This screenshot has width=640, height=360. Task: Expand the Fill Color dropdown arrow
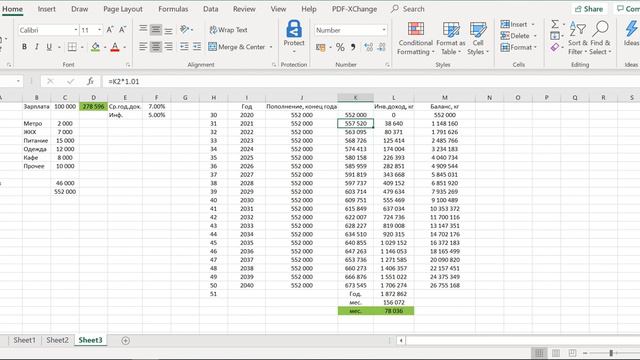click(105, 47)
